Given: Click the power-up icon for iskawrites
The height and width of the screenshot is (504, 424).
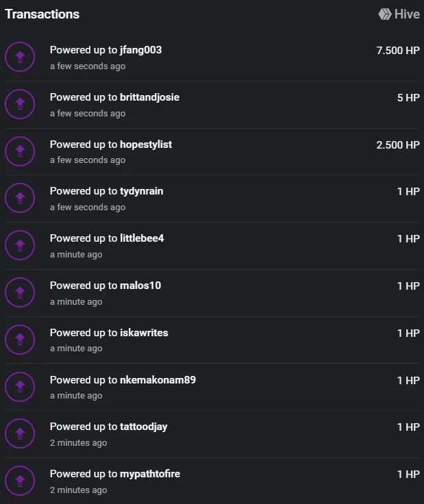Looking at the screenshot, I should click(x=20, y=340).
